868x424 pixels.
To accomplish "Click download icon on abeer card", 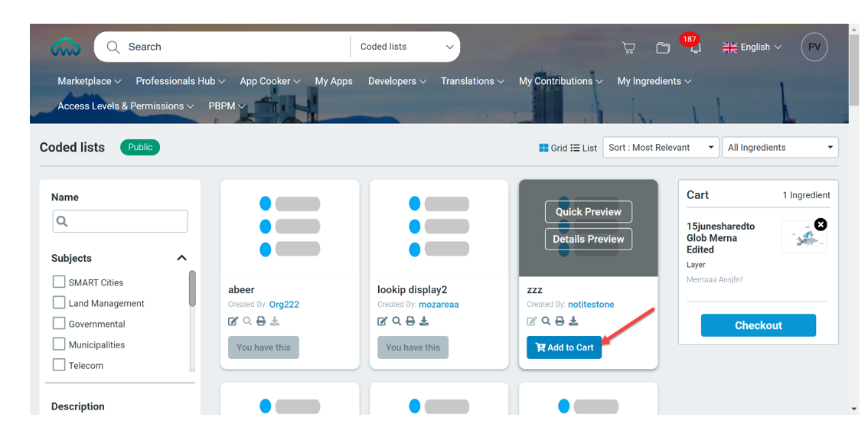I will [275, 321].
